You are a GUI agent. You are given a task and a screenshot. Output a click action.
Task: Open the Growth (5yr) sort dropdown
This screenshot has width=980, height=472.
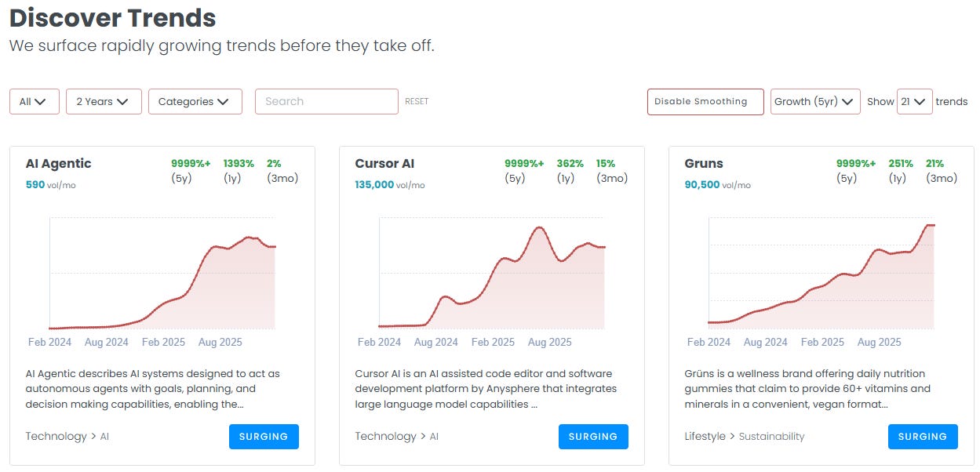point(814,101)
